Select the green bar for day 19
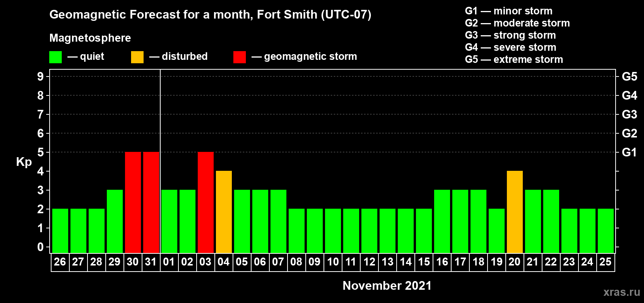Image resolution: width=644 pixels, height=303 pixels. click(497, 231)
